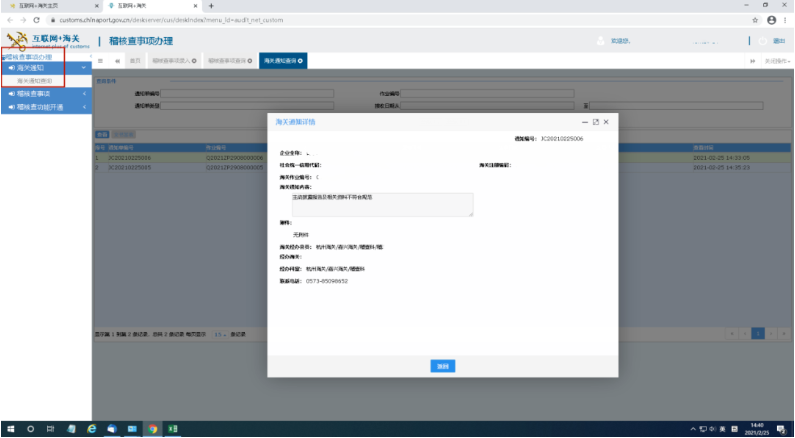795x438 pixels.
Task: Close the second browser tab 互联网+海关
Action: (195, 6)
